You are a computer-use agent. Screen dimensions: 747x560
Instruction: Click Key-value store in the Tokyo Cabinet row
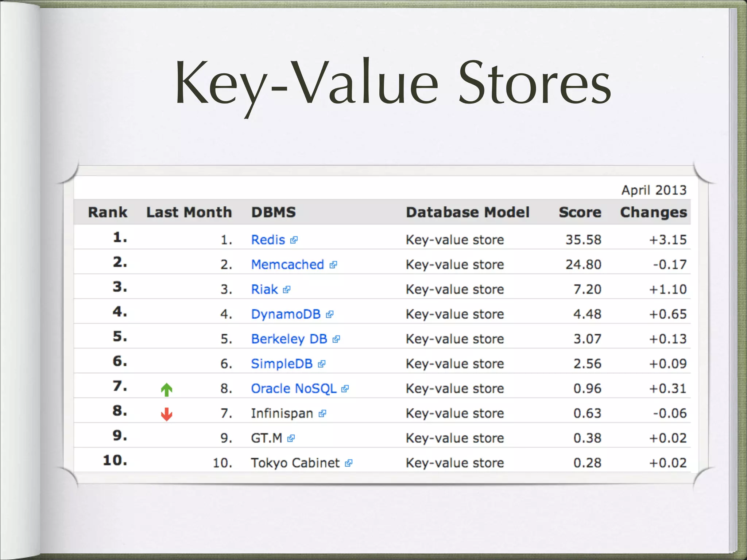[455, 463]
